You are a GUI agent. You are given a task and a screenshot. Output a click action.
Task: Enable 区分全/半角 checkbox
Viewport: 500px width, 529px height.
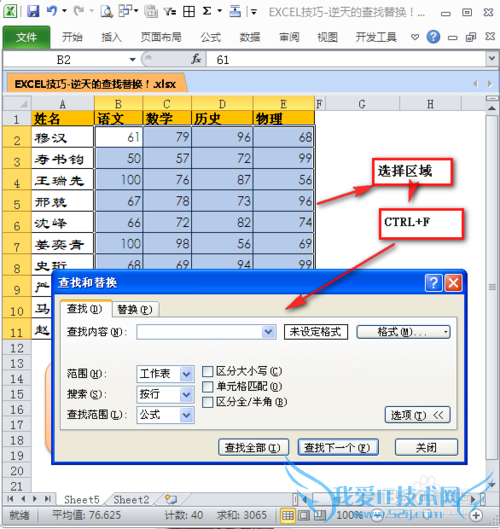[207, 402]
